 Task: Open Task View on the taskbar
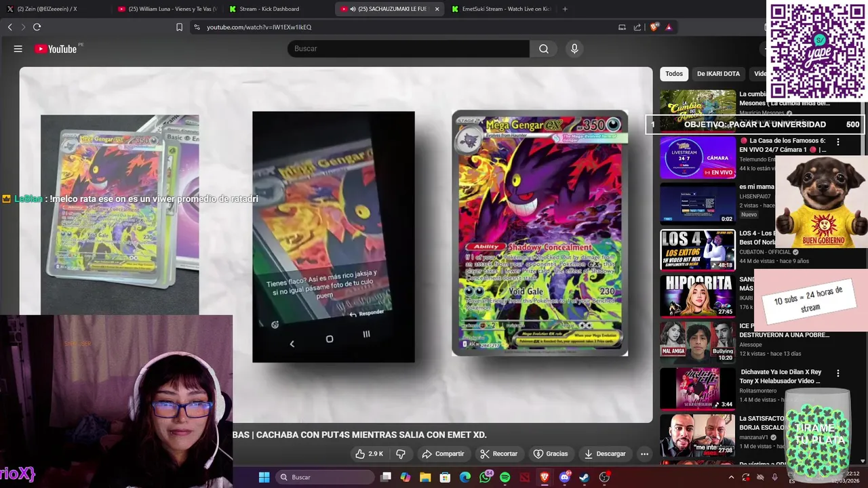[386, 477]
